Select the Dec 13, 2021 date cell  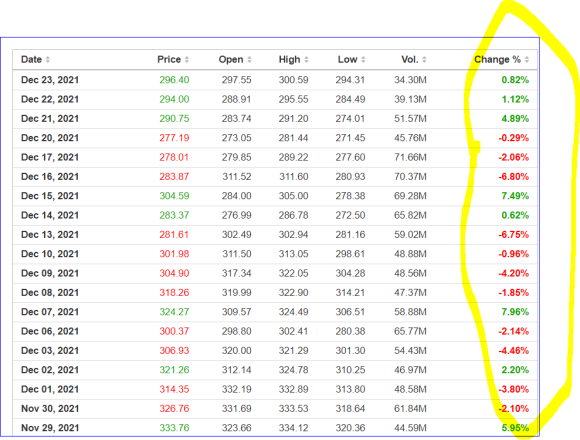(50, 235)
